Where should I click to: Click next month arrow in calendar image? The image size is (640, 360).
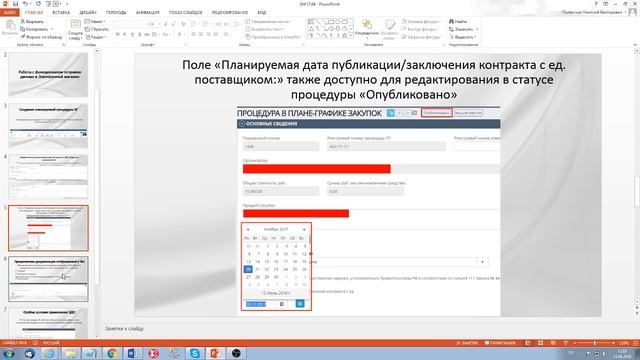tap(304, 229)
